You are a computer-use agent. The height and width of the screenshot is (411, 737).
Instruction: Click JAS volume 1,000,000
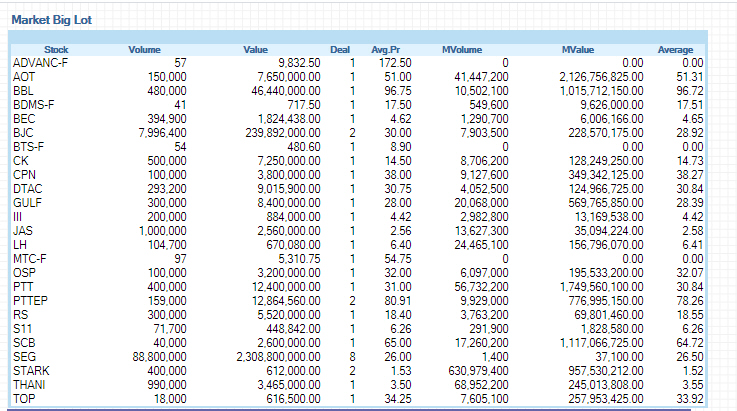point(163,231)
